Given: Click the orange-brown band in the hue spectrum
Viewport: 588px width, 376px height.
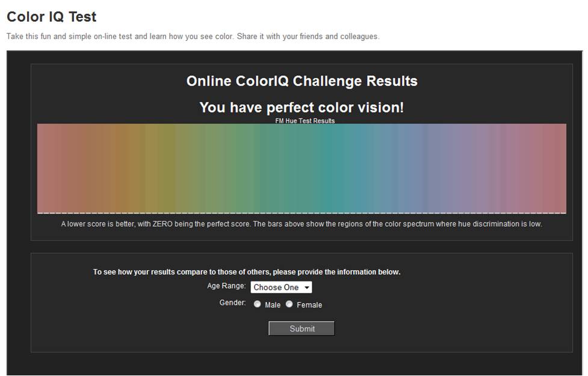Looking at the screenshot, I should pyautogui.click(x=108, y=168).
